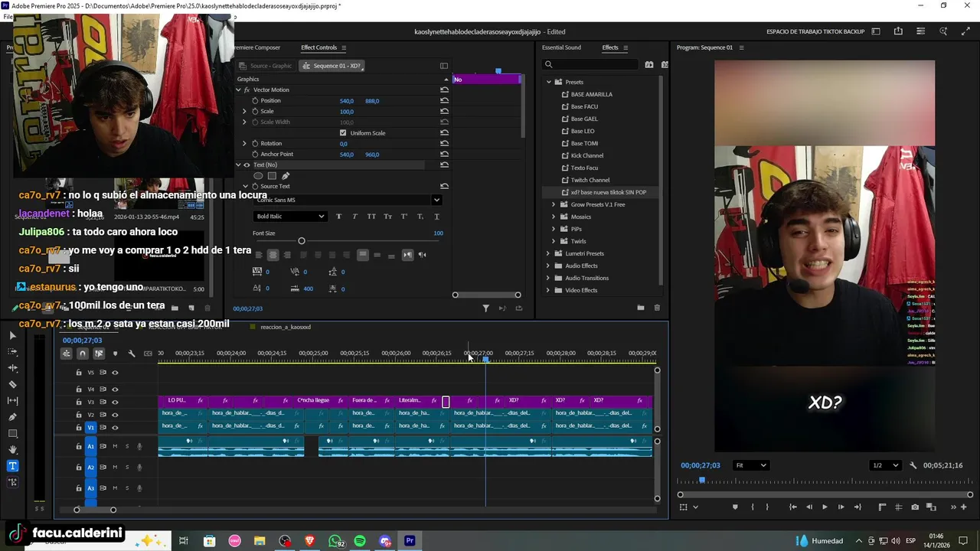Image resolution: width=980 pixels, height=551 pixels.
Task: Create ellipse mask under Text (No)
Action: point(258,176)
